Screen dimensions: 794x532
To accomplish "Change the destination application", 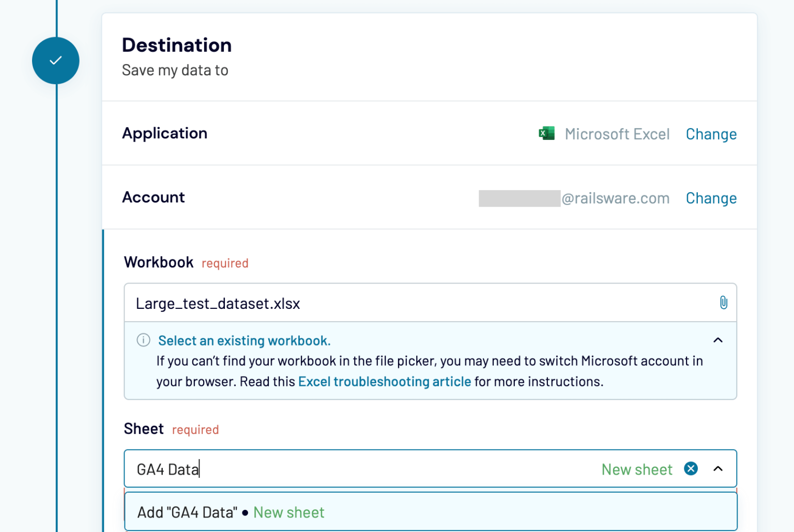I will tap(711, 134).
